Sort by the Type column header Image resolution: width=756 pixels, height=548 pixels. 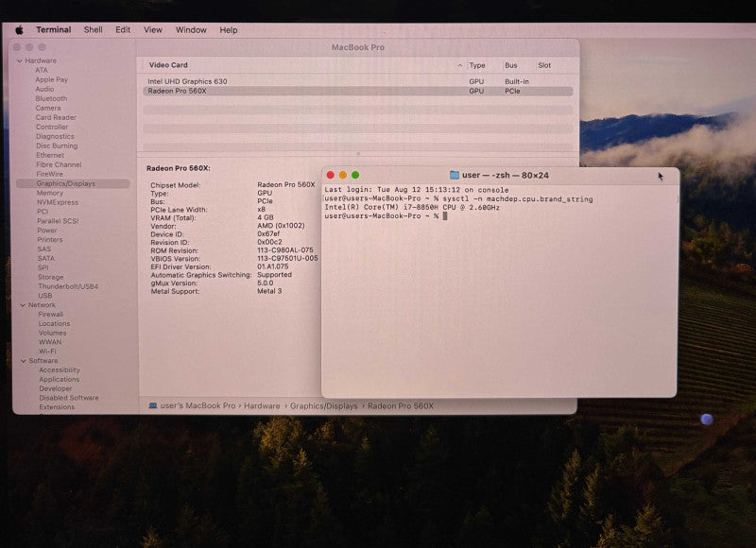coord(477,65)
